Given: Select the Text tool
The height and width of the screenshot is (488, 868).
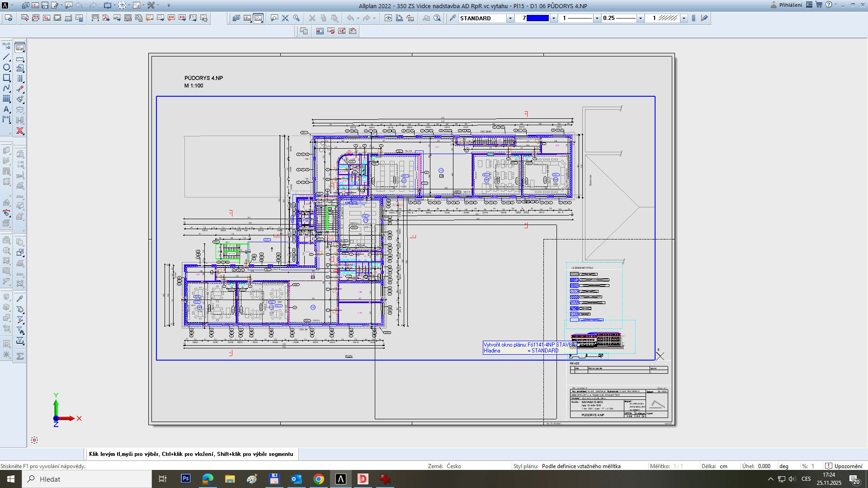Looking at the screenshot, I should coord(6,109).
